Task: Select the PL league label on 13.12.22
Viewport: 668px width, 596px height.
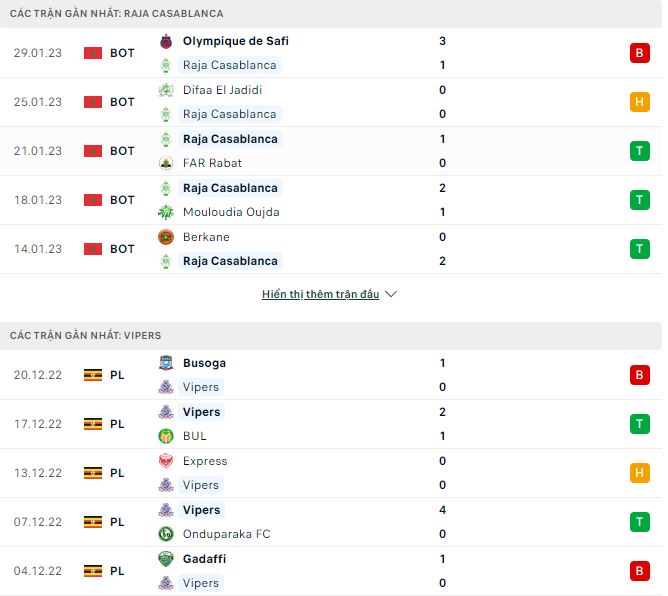Action: (117, 473)
